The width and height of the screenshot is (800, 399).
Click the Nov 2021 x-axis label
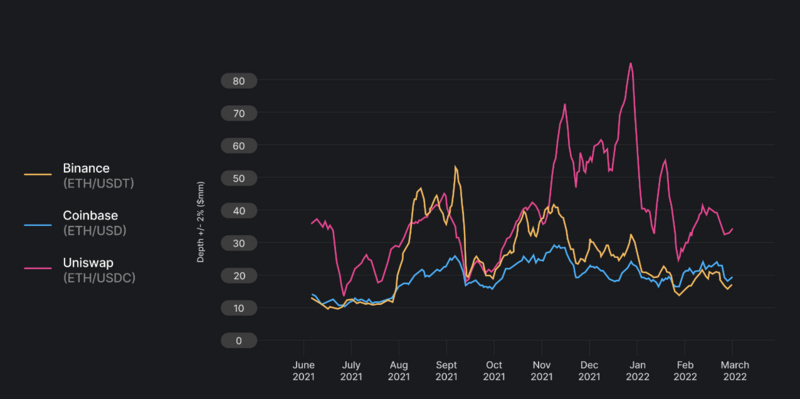pyautogui.click(x=541, y=371)
